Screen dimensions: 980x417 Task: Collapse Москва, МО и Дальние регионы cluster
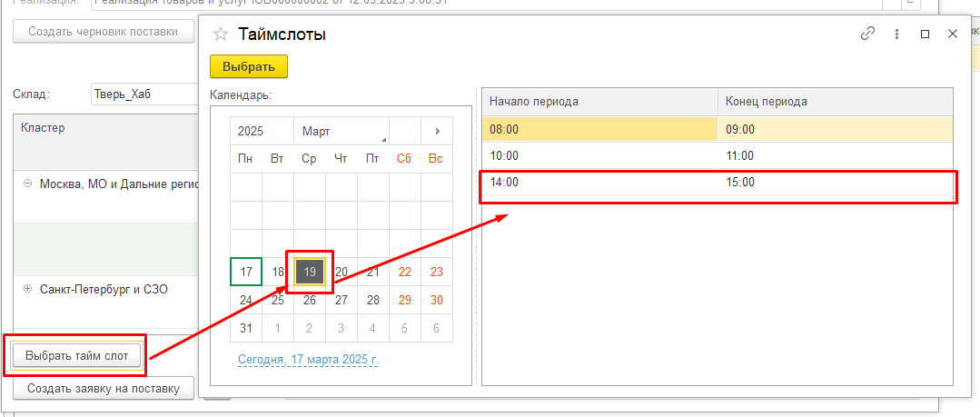[x=27, y=184]
